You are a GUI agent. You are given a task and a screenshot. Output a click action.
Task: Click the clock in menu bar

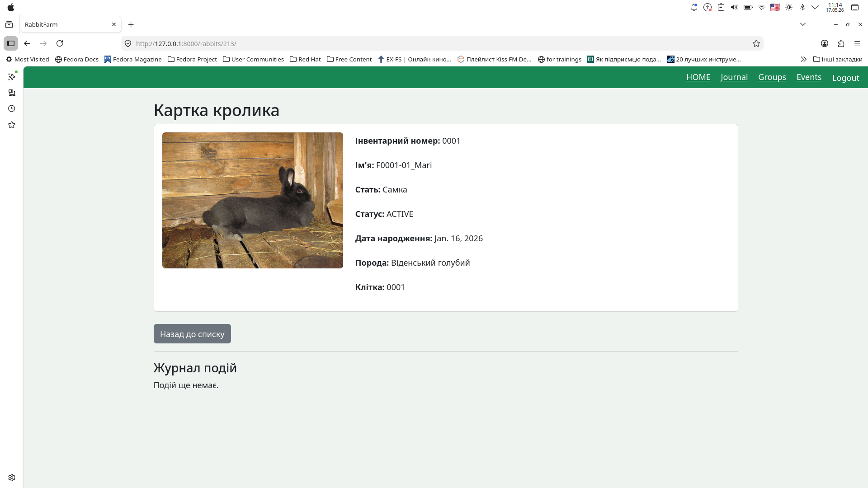[835, 7]
